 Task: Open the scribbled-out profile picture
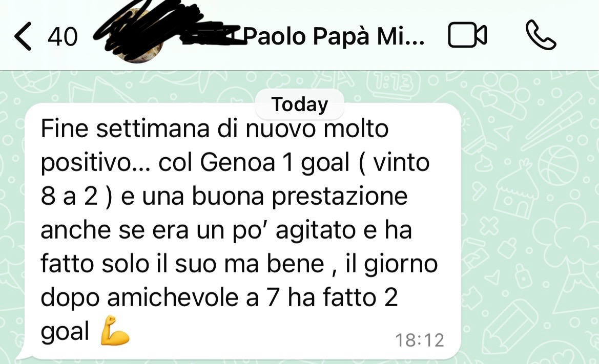137,36
